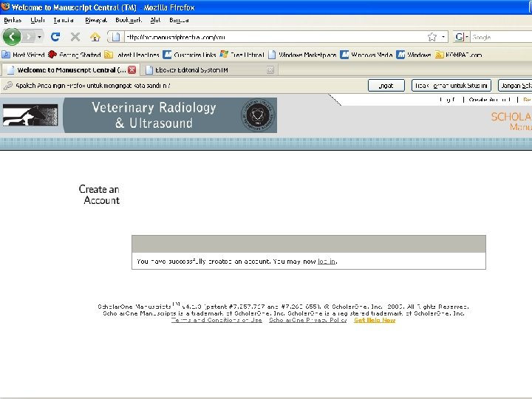Click the Create Account header link
532x399 pixels.
point(490,100)
